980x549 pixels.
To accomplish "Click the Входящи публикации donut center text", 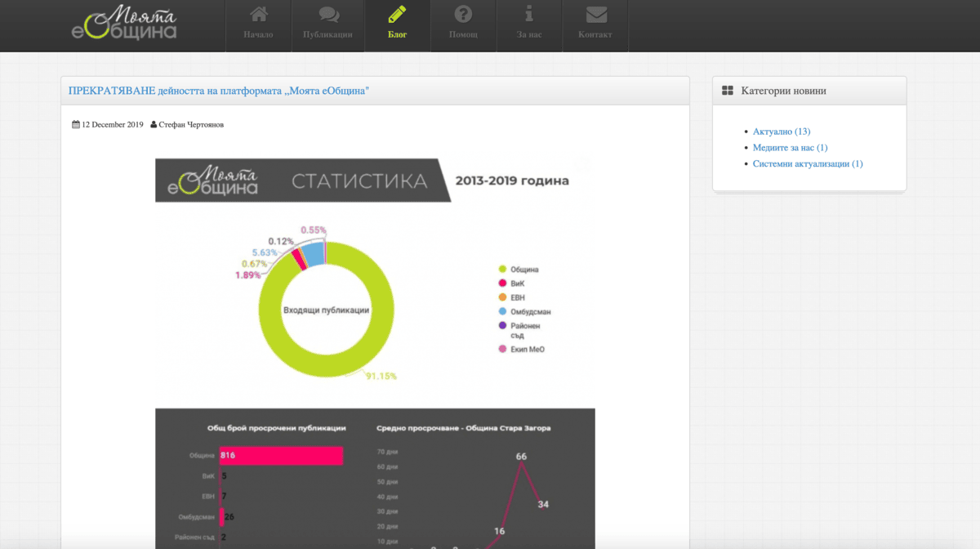I will (x=327, y=310).
